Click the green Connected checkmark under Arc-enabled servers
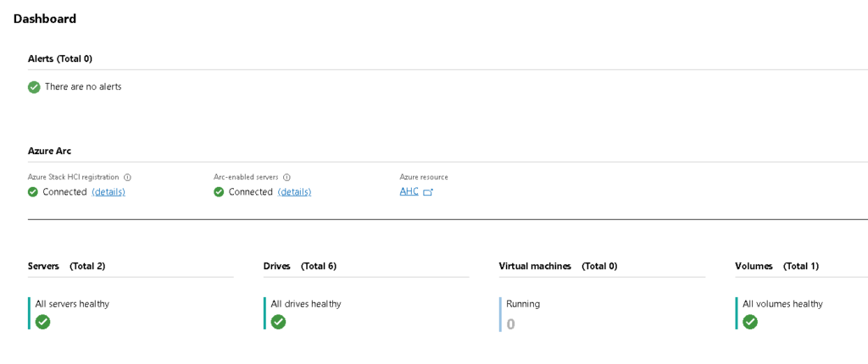Viewport: 868px width, 364px height. pos(219,192)
